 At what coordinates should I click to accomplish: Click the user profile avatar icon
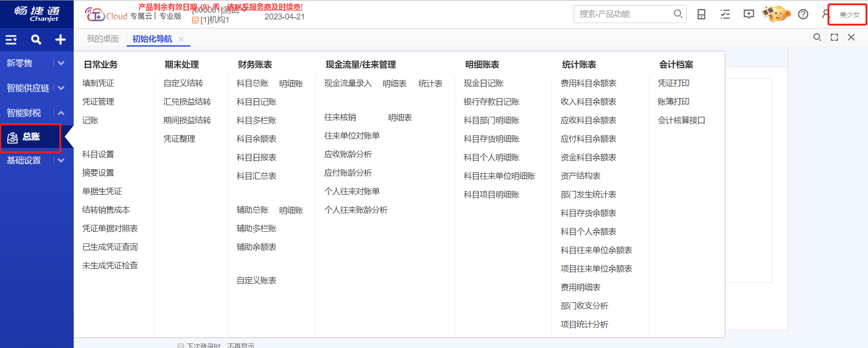coord(826,14)
